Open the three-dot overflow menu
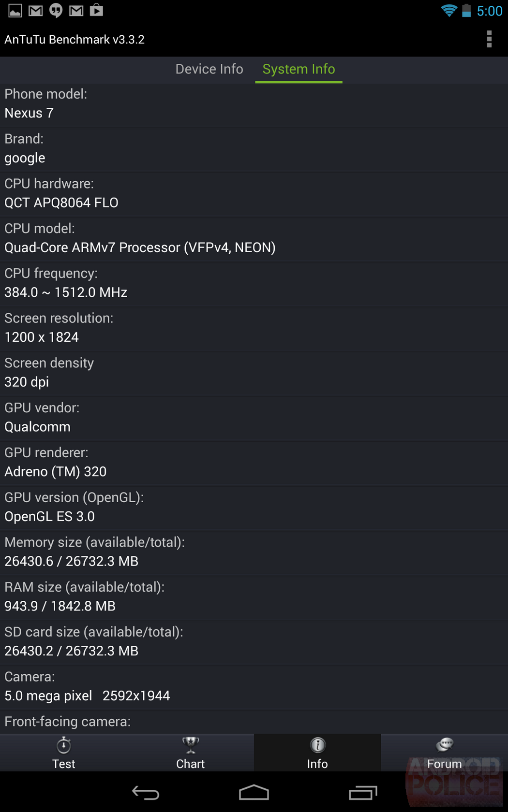508x812 pixels. [489, 39]
